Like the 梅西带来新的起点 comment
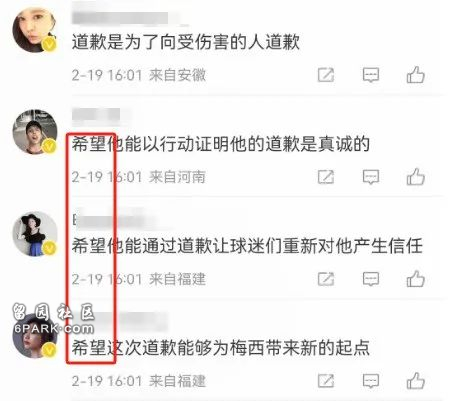Screen dimensions: 465x401 click(415, 381)
